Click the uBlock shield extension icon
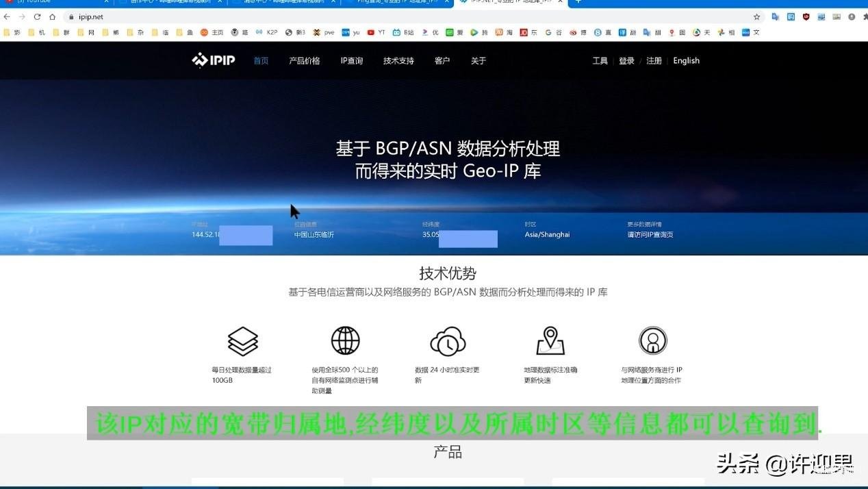868x489 pixels. tap(806, 16)
